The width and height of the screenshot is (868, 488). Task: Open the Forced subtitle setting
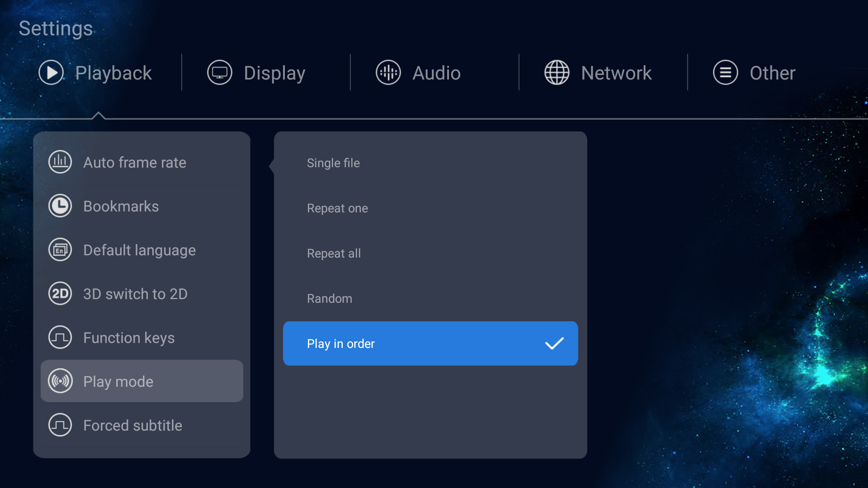[x=142, y=425]
